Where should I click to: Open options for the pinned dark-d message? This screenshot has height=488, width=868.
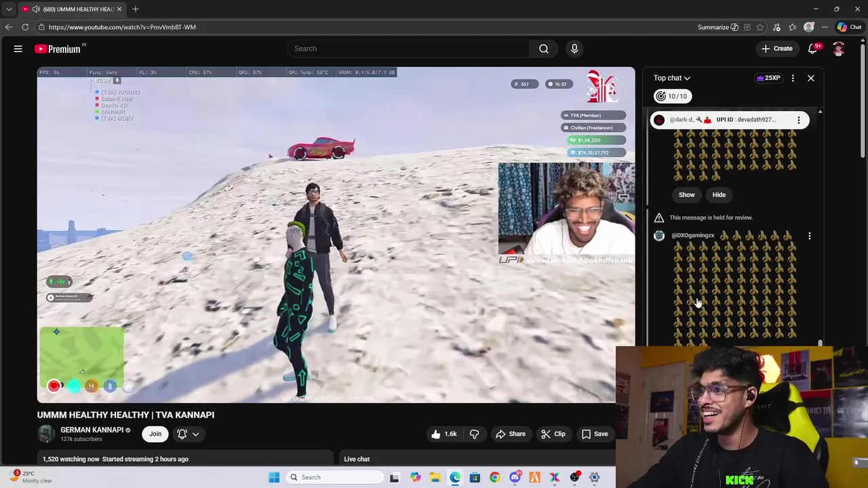pos(798,120)
